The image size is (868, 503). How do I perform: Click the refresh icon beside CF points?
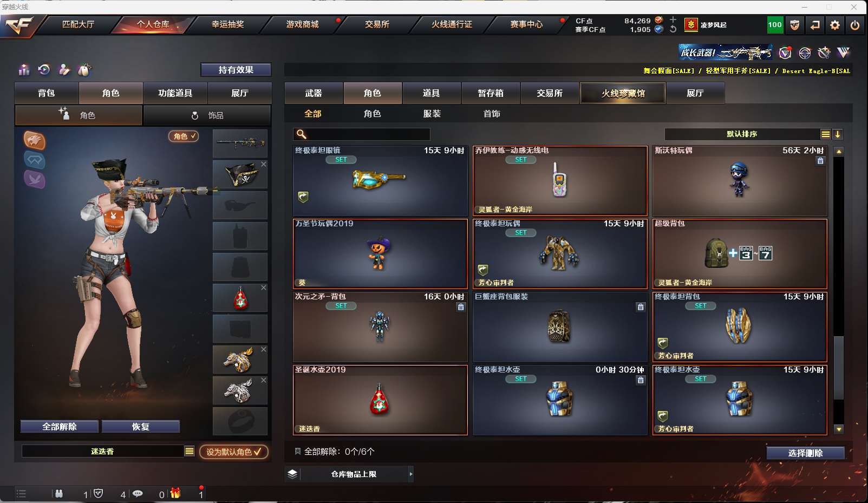point(673,29)
